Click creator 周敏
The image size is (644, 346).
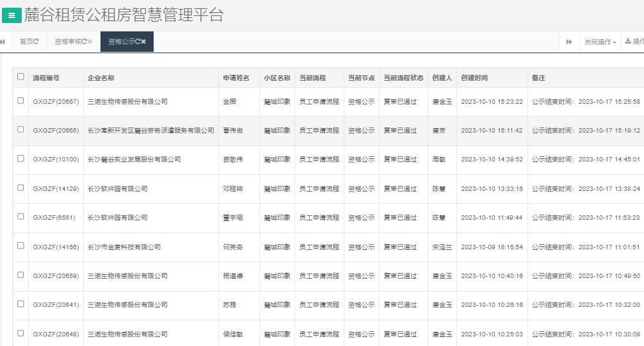439,159
